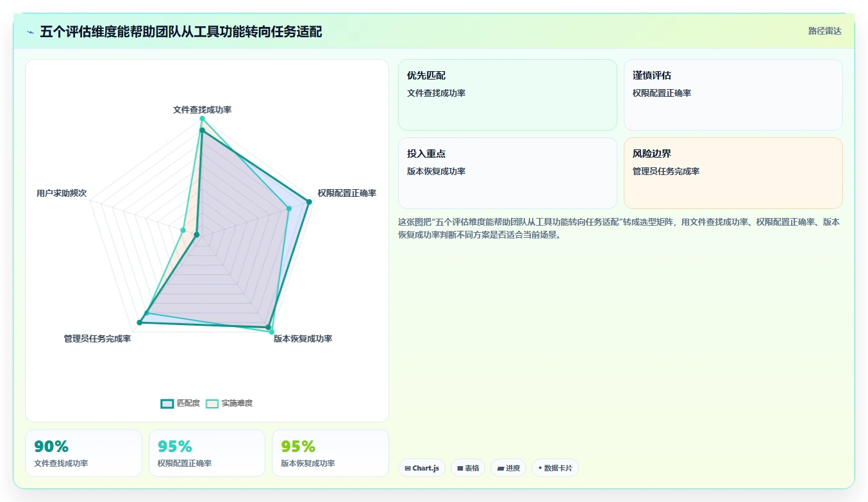The height and width of the screenshot is (502, 868).
Task: Click the 90% 文件查找成功率 stat card
Action: pyautogui.click(x=83, y=453)
